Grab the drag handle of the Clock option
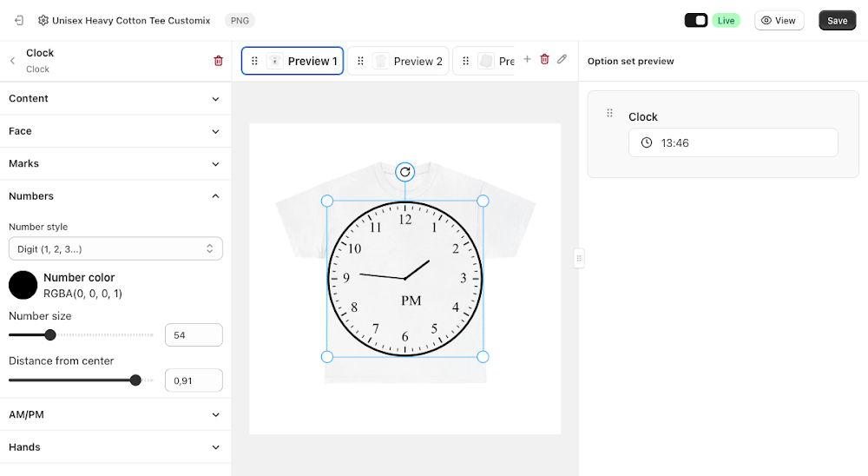The image size is (868, 476). click(609, 113)
